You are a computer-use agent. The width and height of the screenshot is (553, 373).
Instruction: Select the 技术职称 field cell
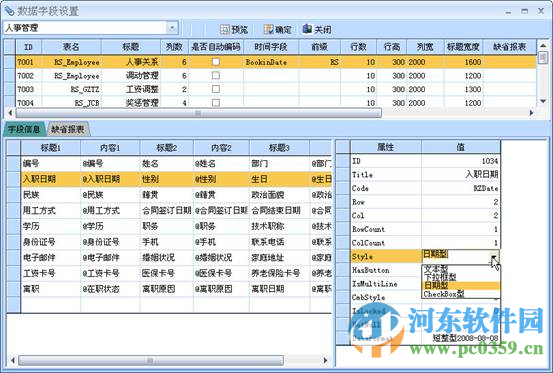[279, 226]
